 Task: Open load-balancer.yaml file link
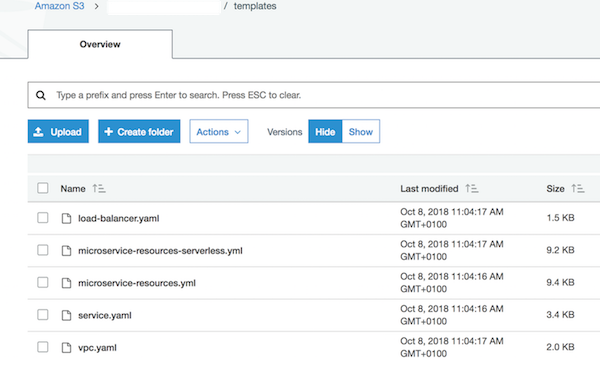click(119, 218)
